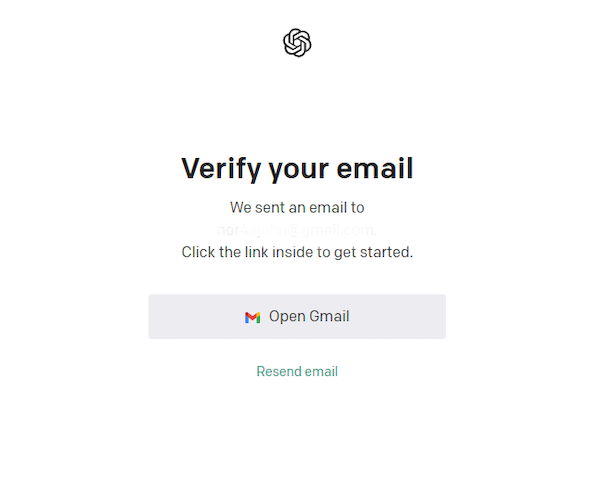Click the empty right side of Open Gmail button
This screenshot has width=600, height=496.
point(398,317)
